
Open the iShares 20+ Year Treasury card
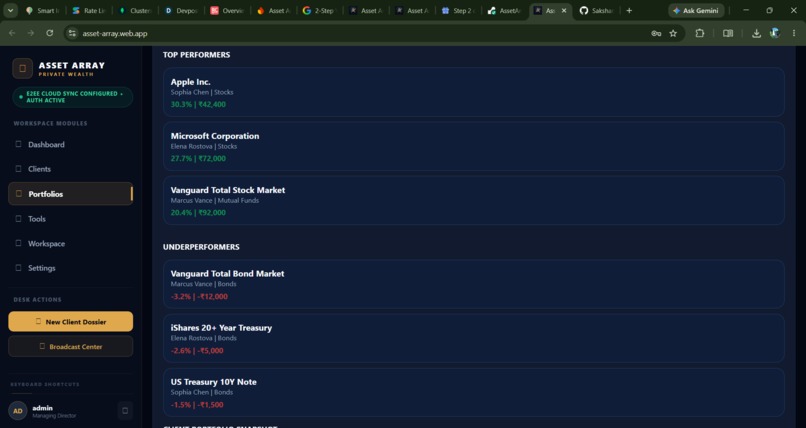pyautogui.click(x=473, y=338)
